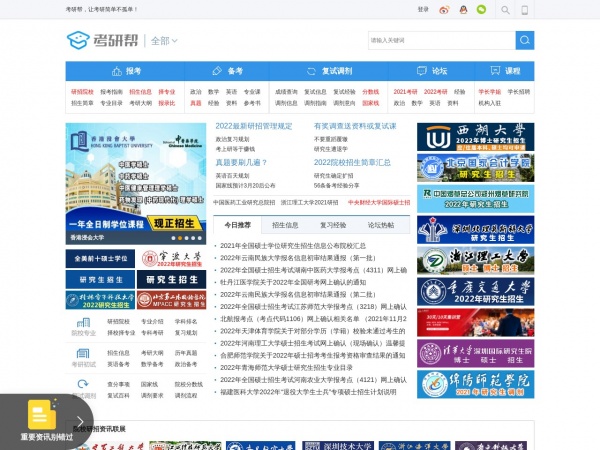Open the 课程 header with the board icon

(x=505, y=71)
